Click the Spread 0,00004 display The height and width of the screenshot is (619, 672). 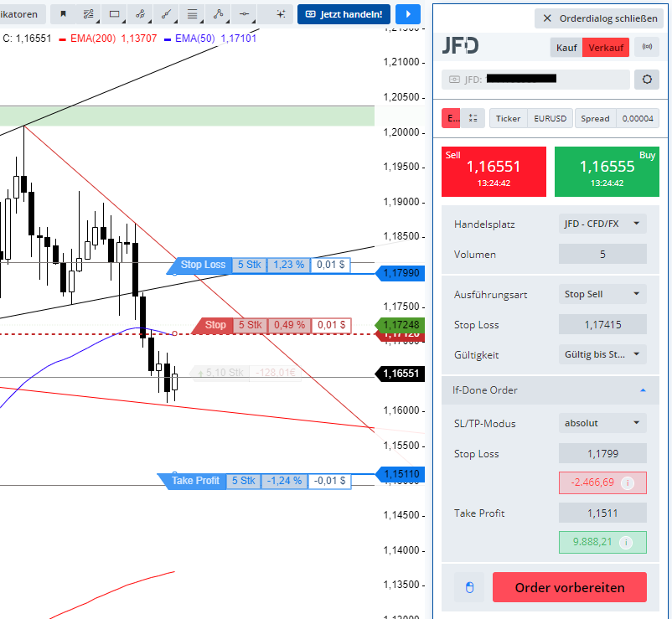coord(617,118)
